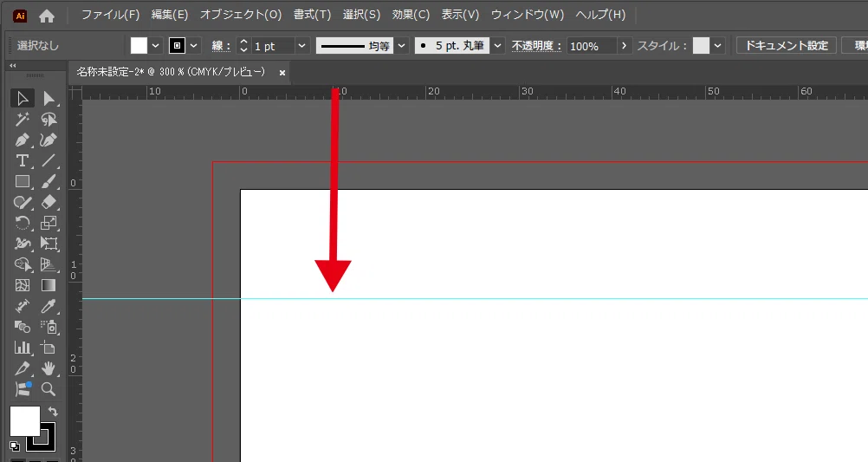
Task: Select the Line Segment tool
Action: 49,160
